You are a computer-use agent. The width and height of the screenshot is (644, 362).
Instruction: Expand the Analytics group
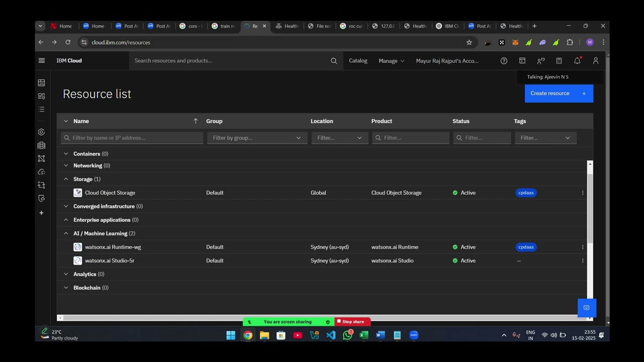click(x=66, y=274)
